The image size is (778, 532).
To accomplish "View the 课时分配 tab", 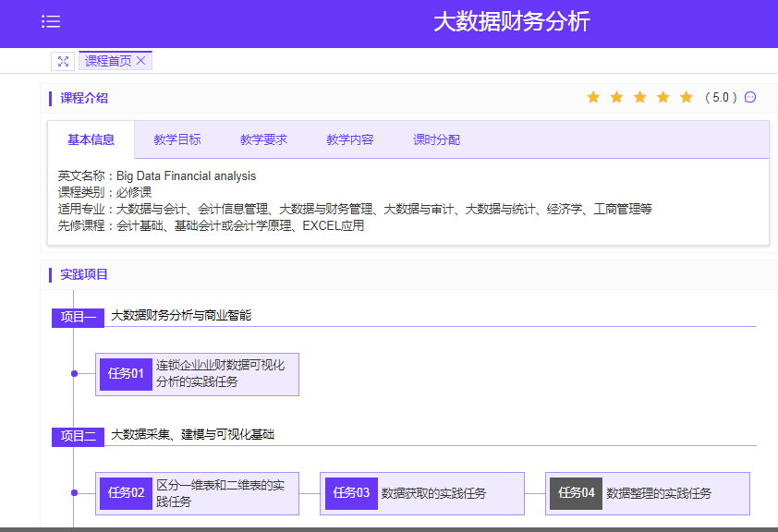I will tap(436, 139).
